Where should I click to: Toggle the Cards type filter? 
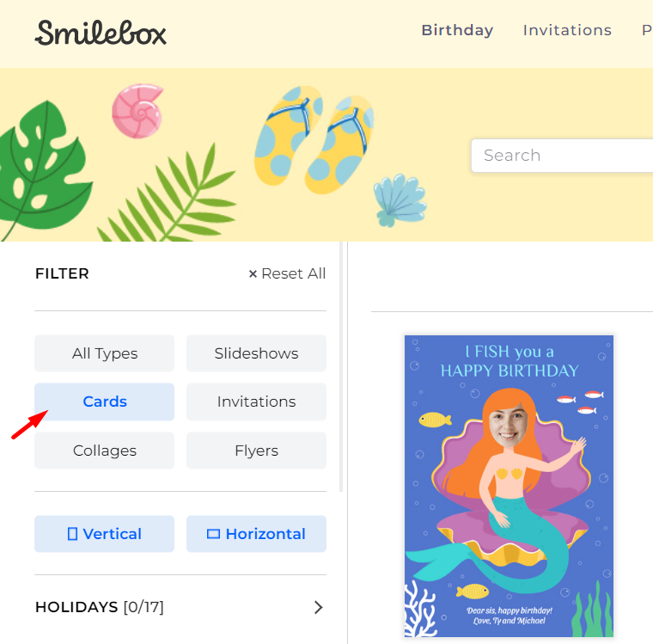105,402
